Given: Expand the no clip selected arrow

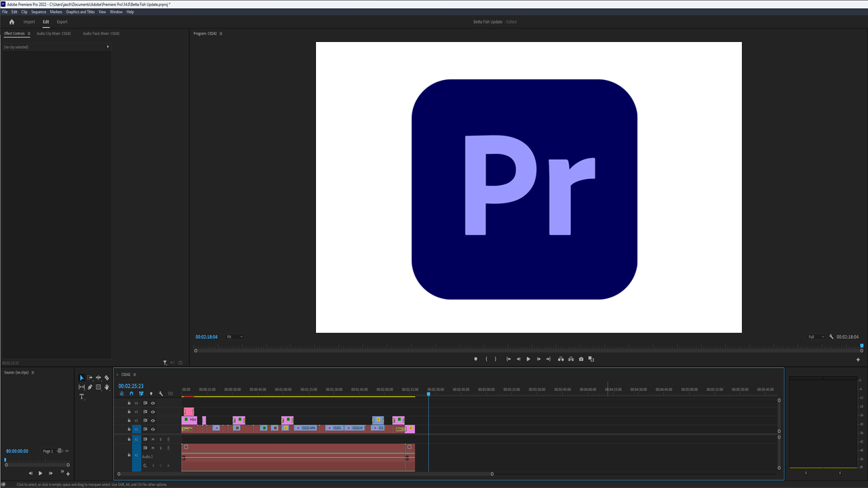Looking at the screenshot, I should click(108, 47).
